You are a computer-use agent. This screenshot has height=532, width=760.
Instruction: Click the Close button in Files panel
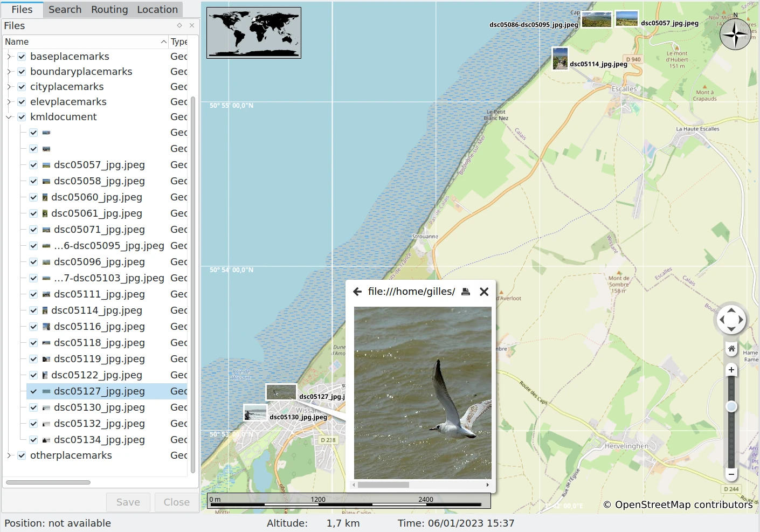tap(176, 502)
